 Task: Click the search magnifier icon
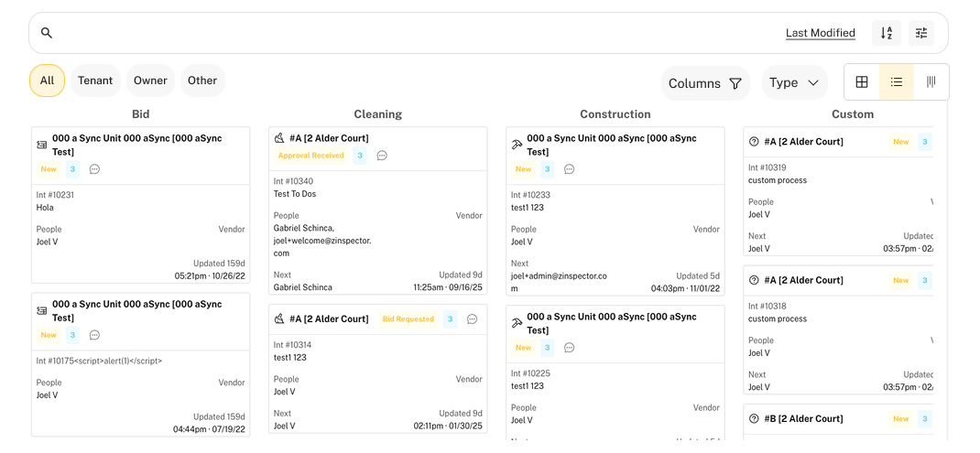click(47, 33)
